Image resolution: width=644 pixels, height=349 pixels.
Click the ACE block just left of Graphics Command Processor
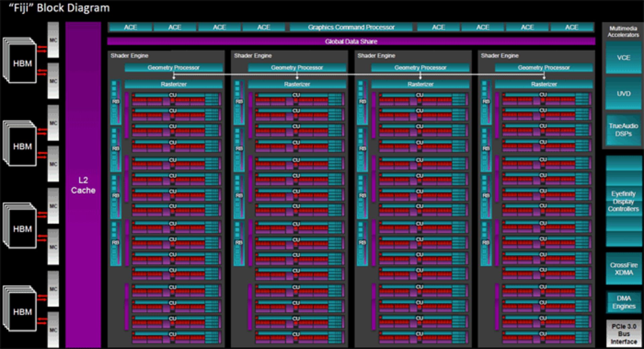pos(264,27)
